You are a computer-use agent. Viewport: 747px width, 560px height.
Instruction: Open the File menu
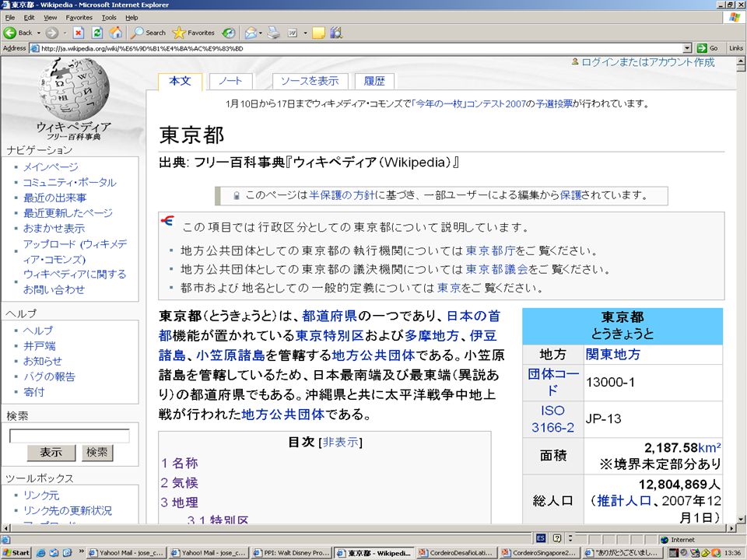click(10, 18)
